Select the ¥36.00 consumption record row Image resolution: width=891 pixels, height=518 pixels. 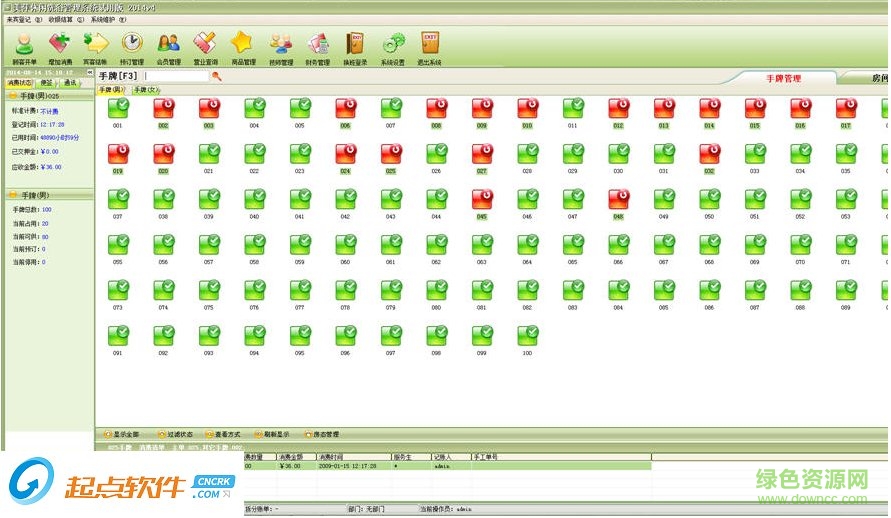pos(448,466)
